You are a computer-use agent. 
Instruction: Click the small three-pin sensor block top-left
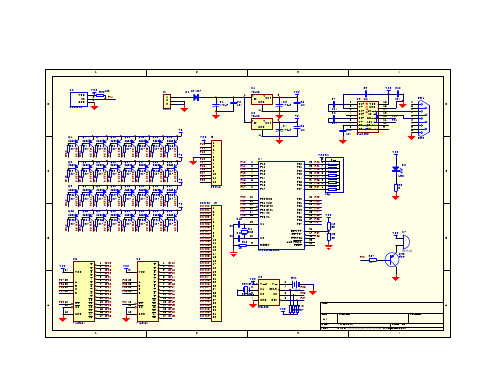[x=79, y=99]
